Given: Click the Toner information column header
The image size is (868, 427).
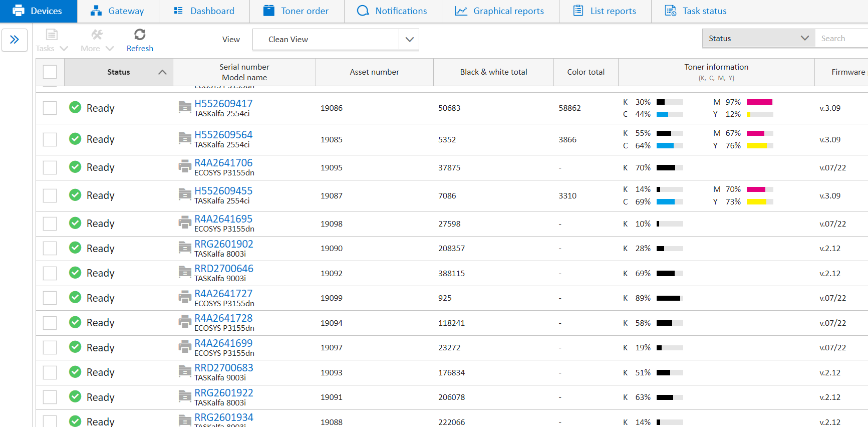Looking at the screenshot, I should click(x=716, y=72).
